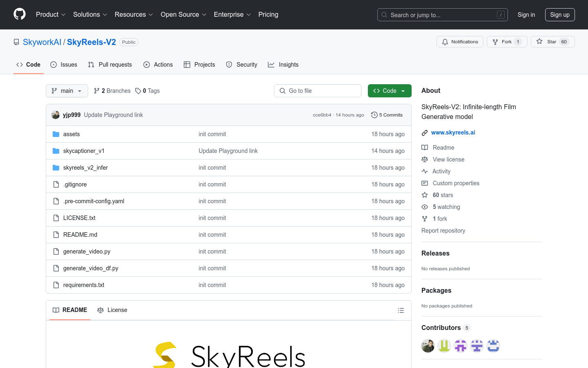This screenshot has width=588, height=368.
Task: Open the .pre-commit-config.yaml file
Action: pyautogui.click(x=94, y=201)
